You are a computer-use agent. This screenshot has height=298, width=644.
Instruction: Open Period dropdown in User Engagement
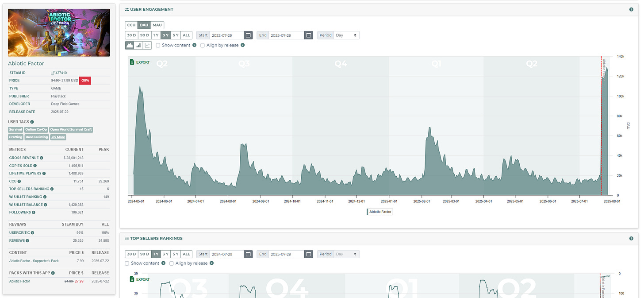click(346, 35)
